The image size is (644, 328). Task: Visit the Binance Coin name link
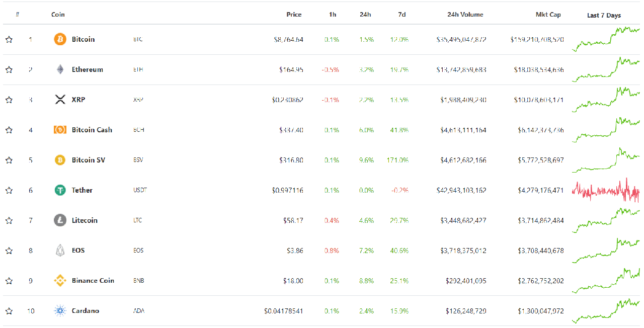pyautogui.click(x=93, y=281)
